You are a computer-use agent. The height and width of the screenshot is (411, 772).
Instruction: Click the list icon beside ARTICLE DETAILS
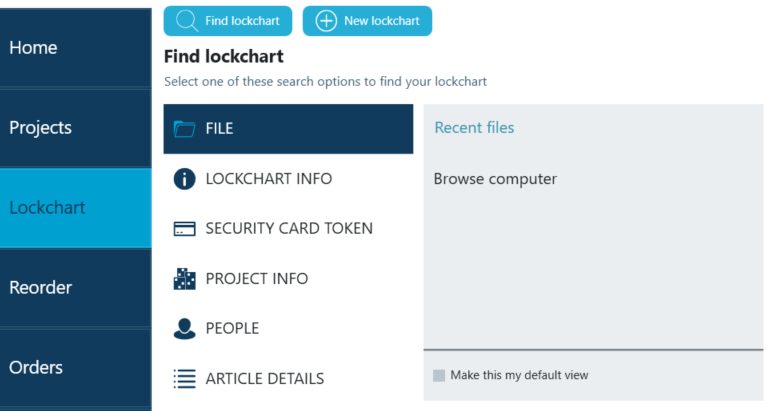click(184, 379)
